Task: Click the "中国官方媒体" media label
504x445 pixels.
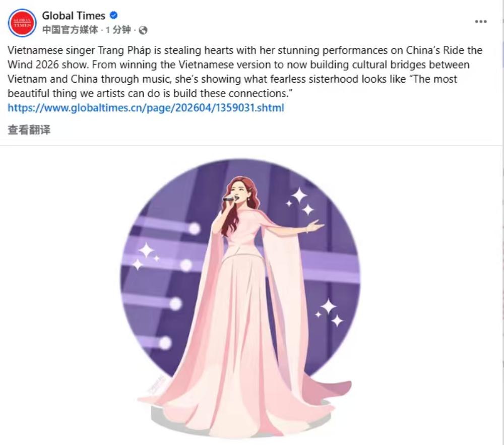Action: tap(70, 30)
